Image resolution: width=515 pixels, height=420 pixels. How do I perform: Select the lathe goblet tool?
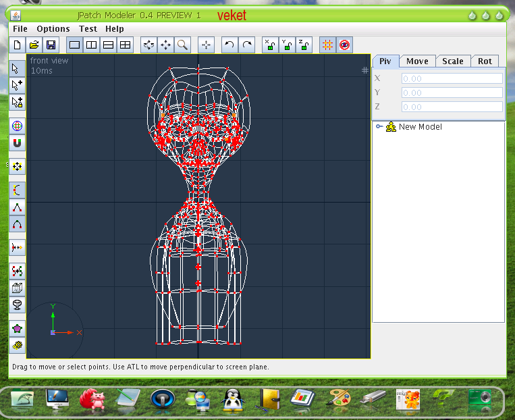click(x=17, y=305)
